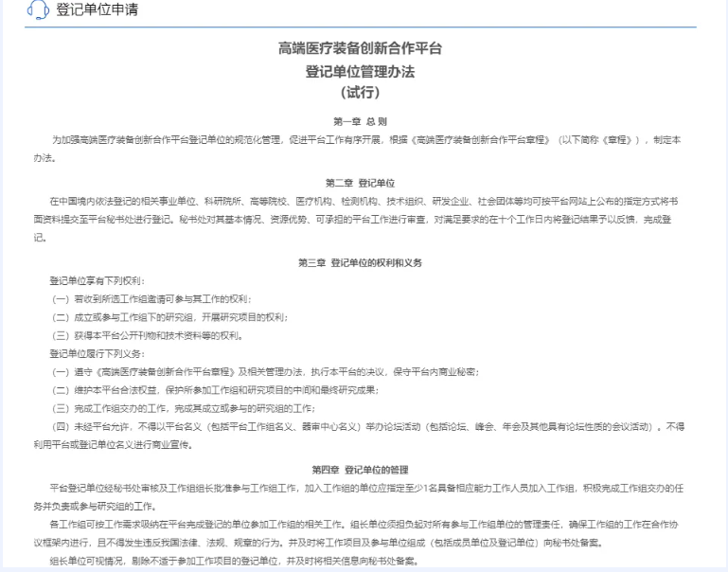Screen dimensions: 728x572
Task: Click the 登记单位申请 page header text
Action: click(x=98, y=9)
